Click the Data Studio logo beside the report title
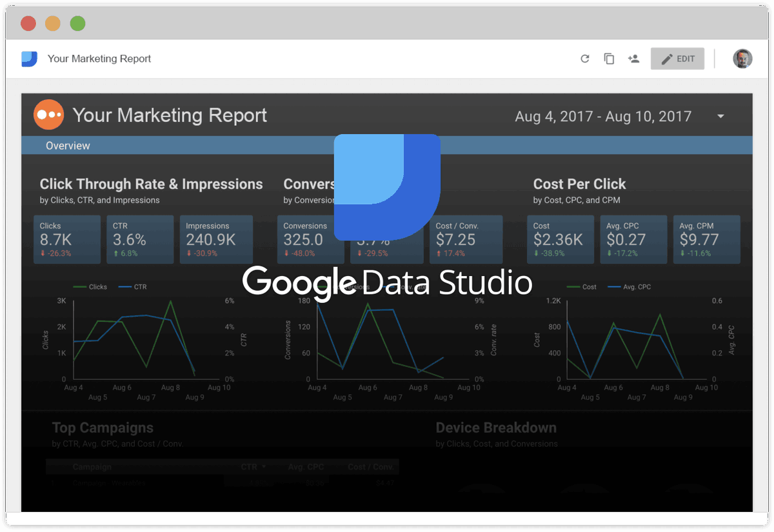774x532 pixels. click(x=28, y=58)
